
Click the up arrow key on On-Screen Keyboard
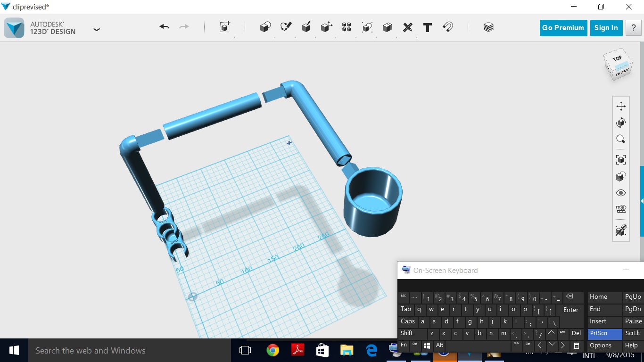coord(551,334)
